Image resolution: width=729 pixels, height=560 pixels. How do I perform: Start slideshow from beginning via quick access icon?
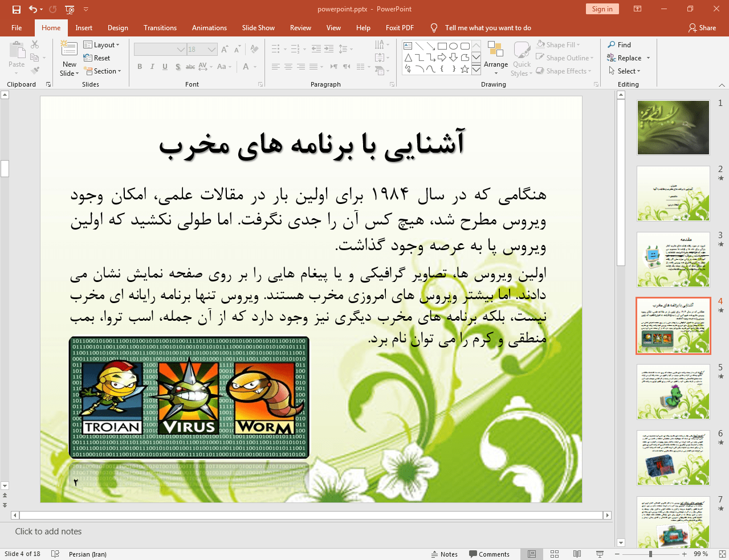[70, 9]
